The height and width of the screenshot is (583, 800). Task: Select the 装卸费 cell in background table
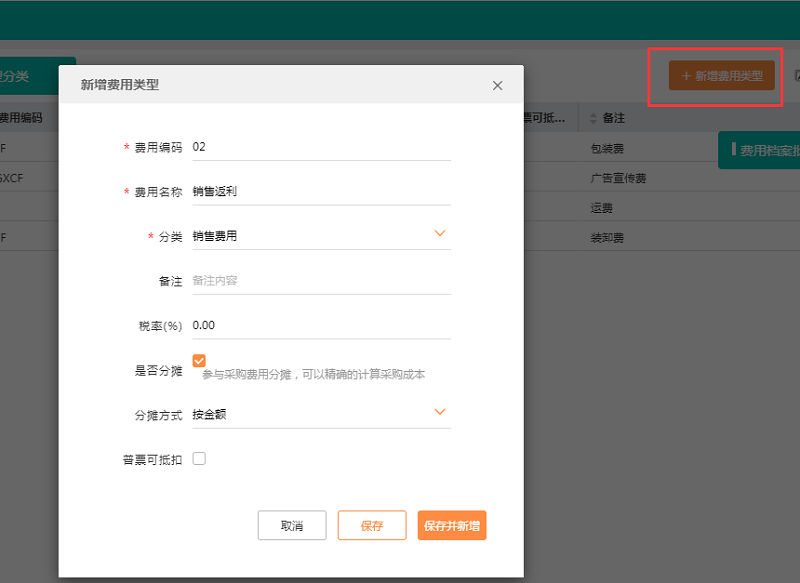607,238
